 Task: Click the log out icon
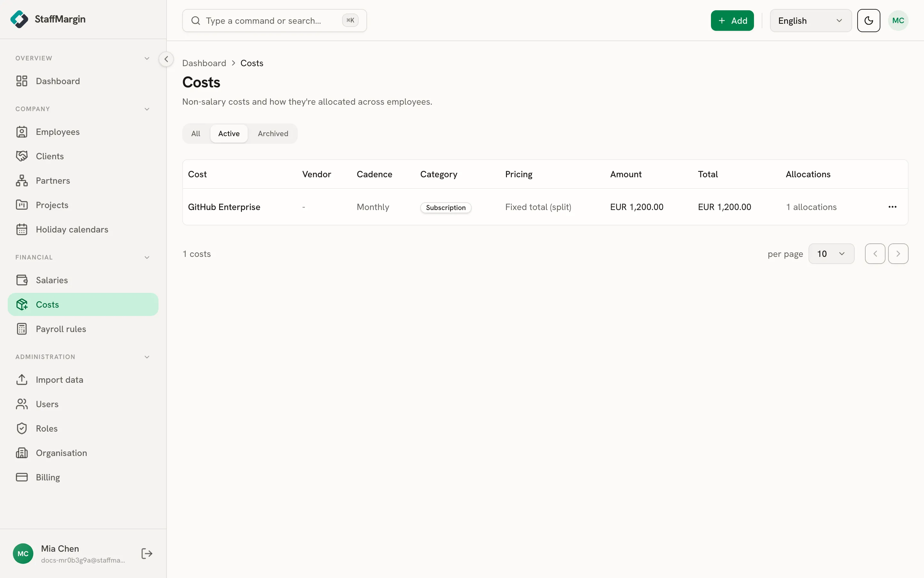pos(147,554)
